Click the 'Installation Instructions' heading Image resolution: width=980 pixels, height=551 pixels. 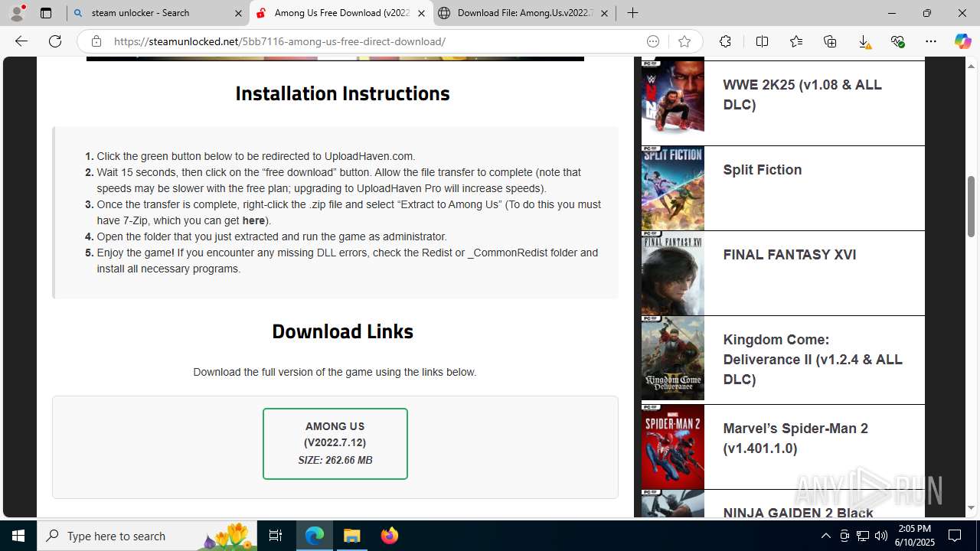342,93
